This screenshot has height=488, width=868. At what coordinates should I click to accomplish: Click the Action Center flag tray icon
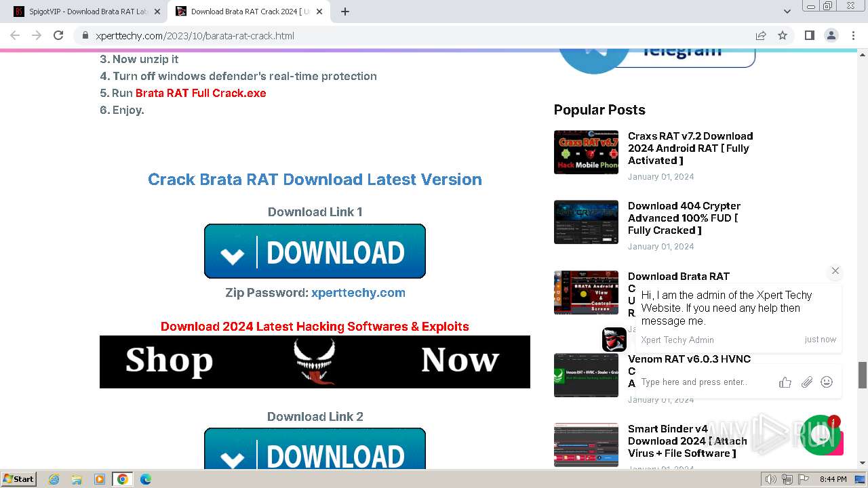pos(802,479)
